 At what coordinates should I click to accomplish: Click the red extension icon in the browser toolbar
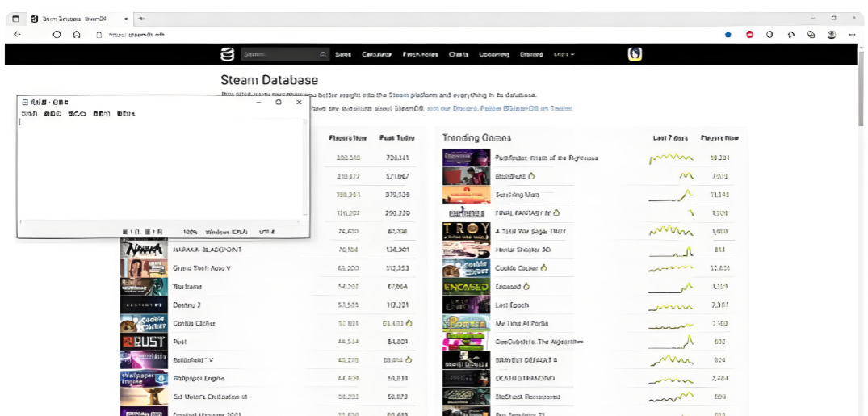point(749,35)
